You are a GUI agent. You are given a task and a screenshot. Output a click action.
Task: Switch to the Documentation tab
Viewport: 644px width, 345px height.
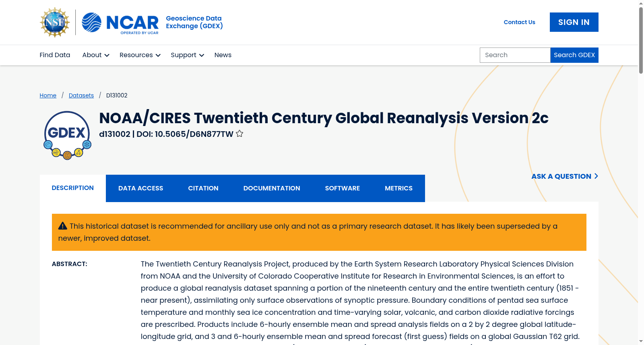[272, 188]
